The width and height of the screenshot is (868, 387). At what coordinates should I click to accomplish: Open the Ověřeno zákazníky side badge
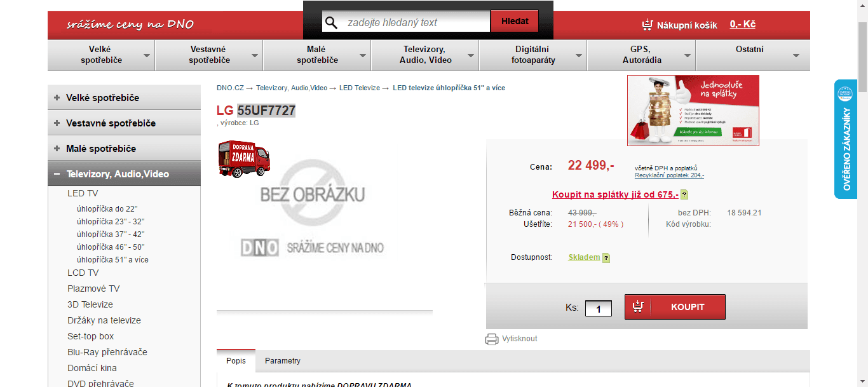[846, 139]
